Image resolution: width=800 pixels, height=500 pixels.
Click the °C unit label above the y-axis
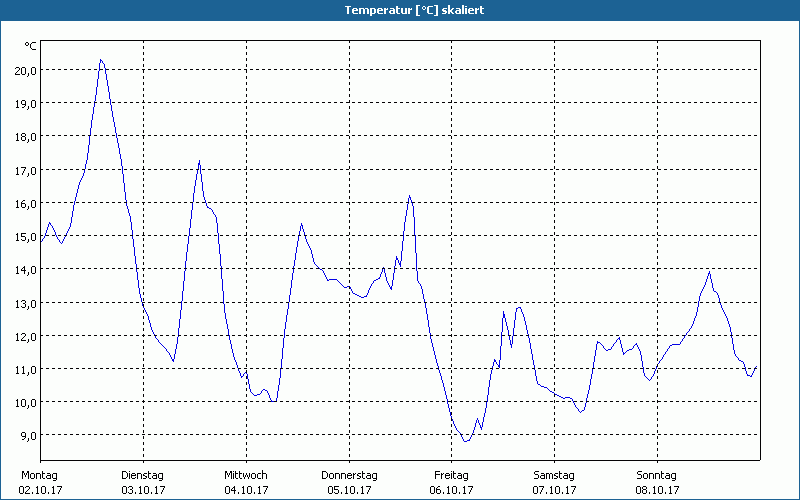click(x=30, y=46)
